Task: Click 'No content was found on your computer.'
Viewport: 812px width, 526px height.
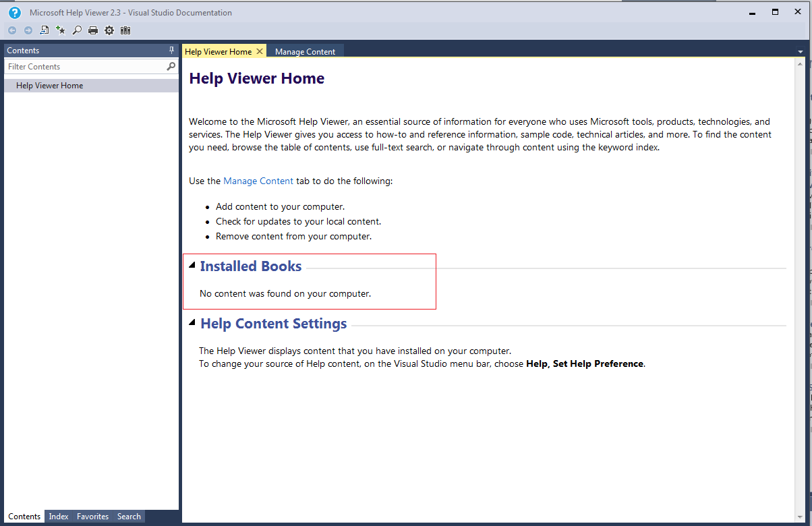Action: (x=285, y=293)
